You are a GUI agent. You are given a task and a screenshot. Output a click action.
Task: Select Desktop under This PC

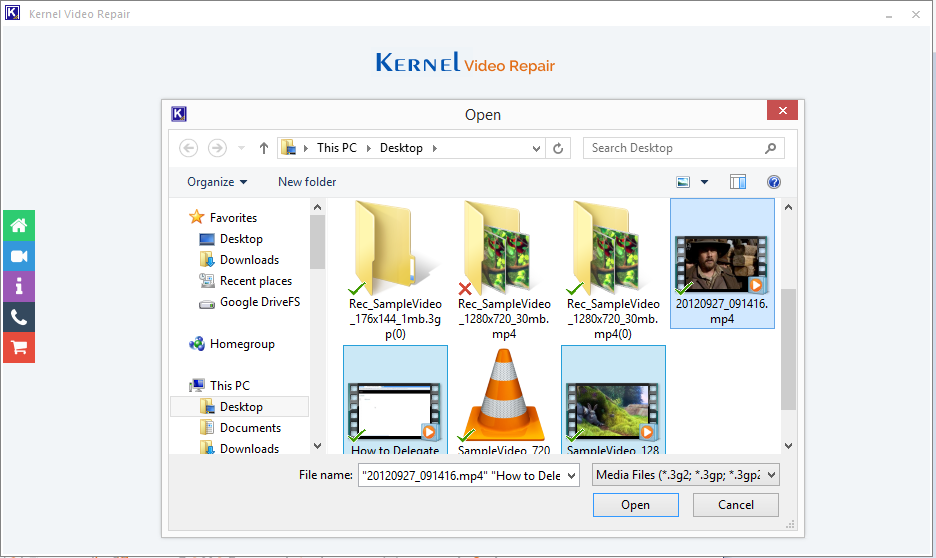point(239,406)
